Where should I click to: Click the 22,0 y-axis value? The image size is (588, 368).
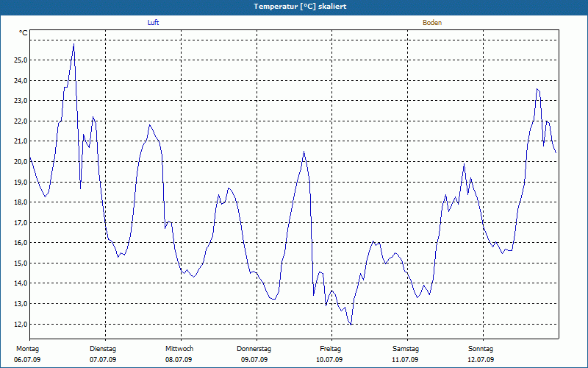(x=20, y=121)
